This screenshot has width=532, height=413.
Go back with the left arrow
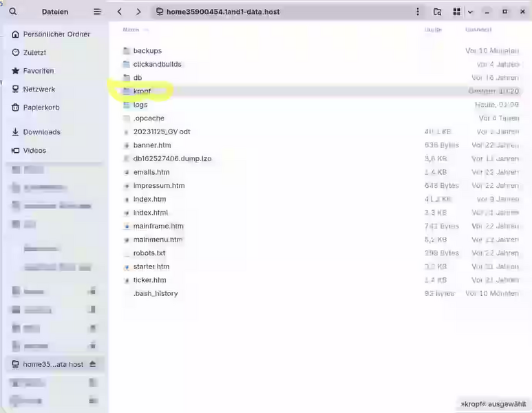tap(120, 12)
